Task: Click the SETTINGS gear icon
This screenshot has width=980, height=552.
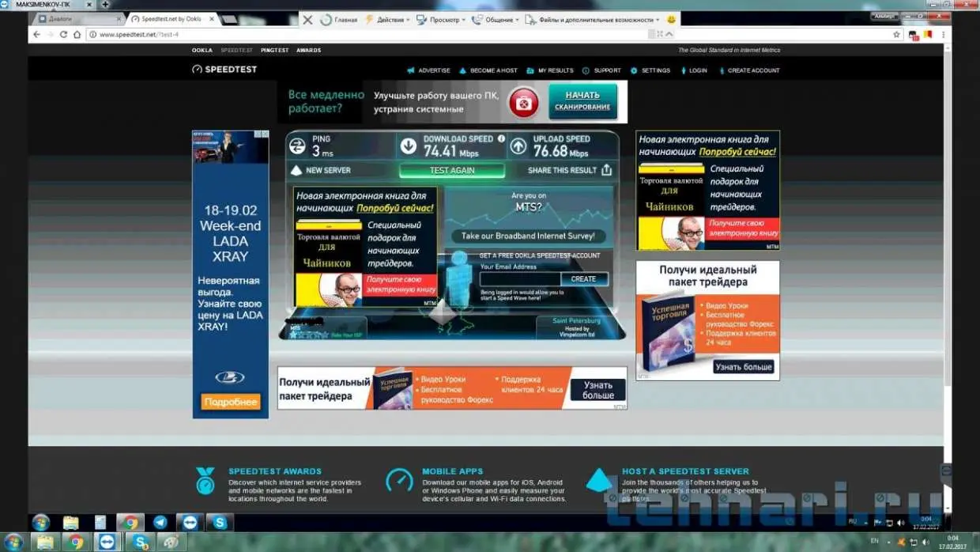Action: coord(634,70)
